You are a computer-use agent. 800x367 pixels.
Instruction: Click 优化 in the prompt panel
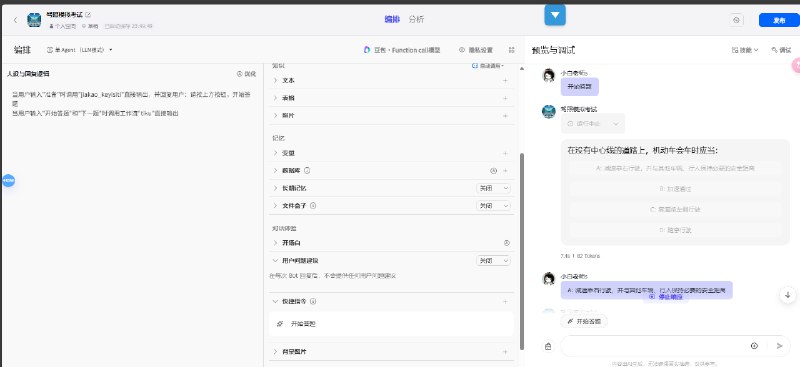click(246, 74)
